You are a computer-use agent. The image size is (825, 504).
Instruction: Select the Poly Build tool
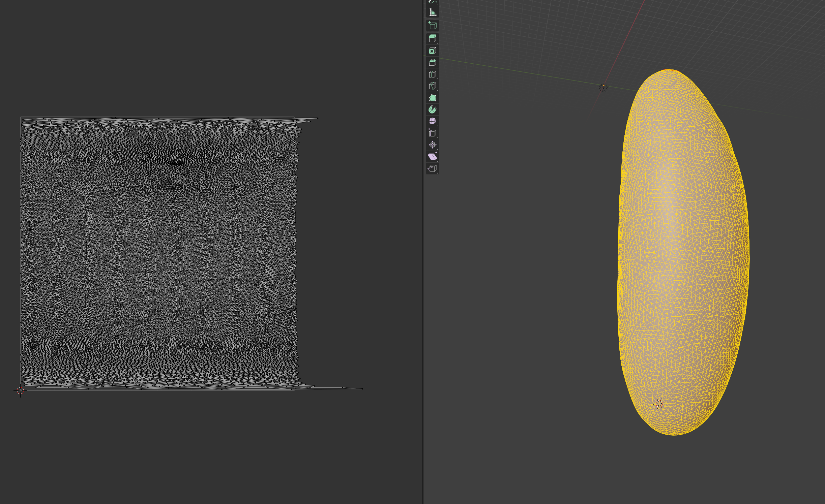click(x=432, y=98)
